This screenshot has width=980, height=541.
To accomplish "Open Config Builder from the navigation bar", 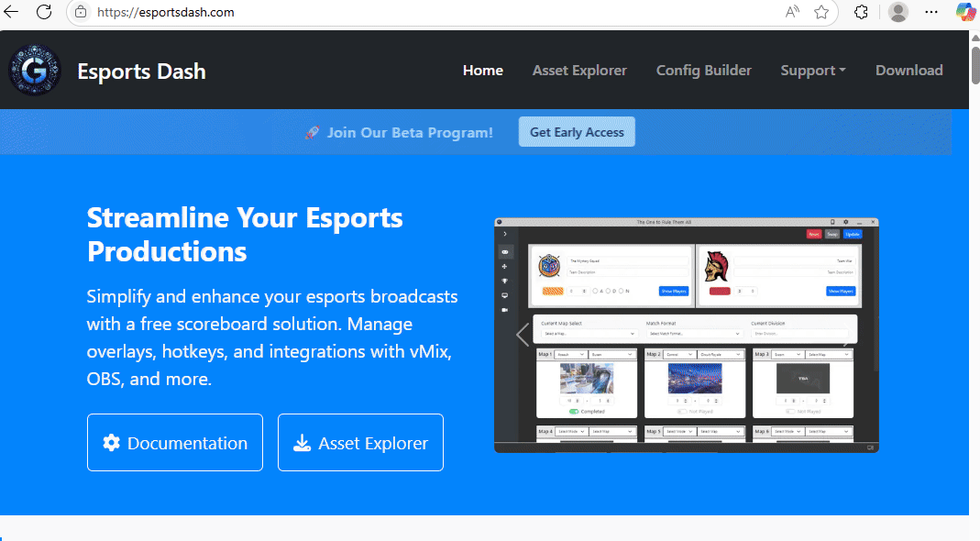I will pyautogui.click(x=704, y=71).
